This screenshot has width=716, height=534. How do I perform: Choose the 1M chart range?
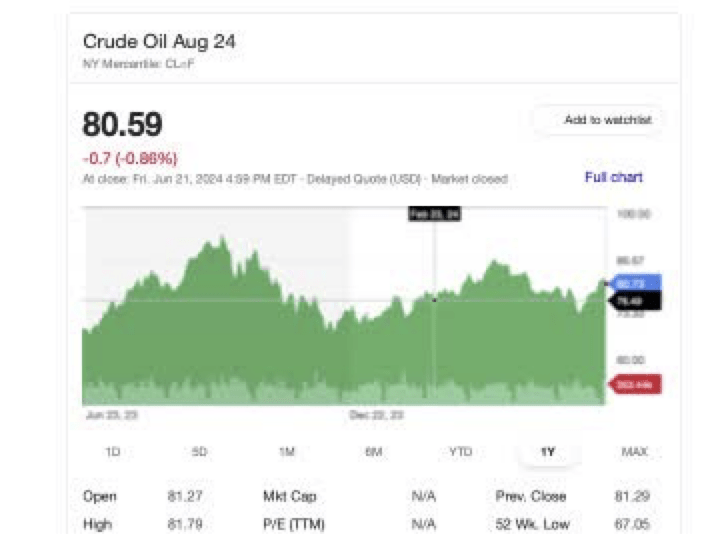point(287,452)
